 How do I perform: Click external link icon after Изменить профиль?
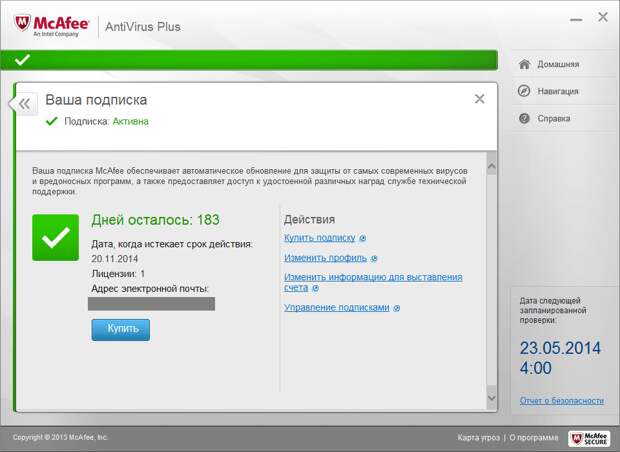pyautogui.click(x=374, y=258)
